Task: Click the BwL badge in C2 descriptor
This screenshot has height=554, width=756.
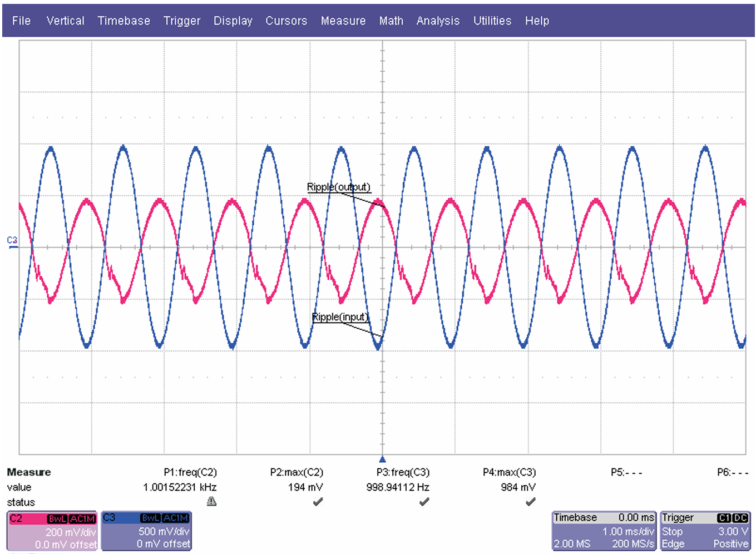Action: (57, 518)
